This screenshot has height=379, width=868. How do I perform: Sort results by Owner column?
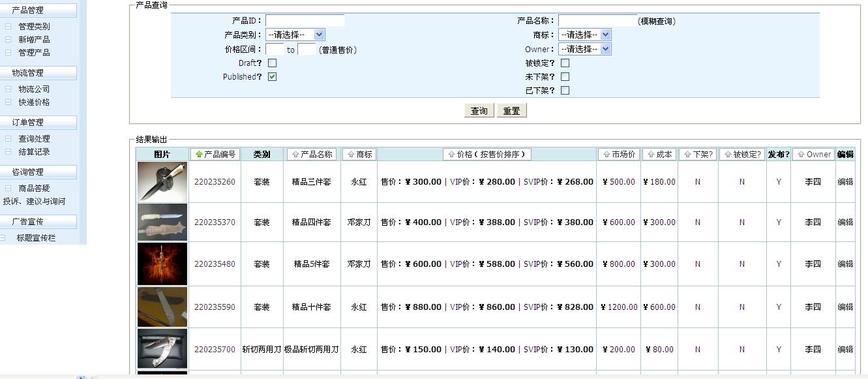coord(813,155)
